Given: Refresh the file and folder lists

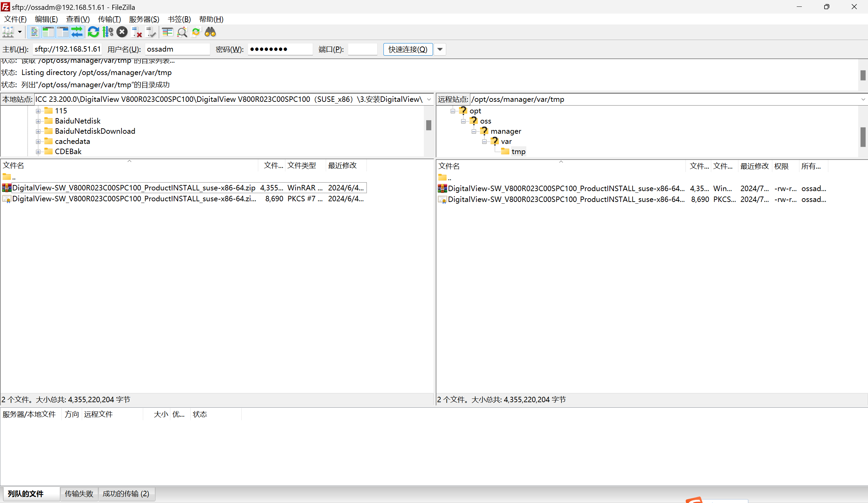Looking at the screenshot, I should coord(93,32).
